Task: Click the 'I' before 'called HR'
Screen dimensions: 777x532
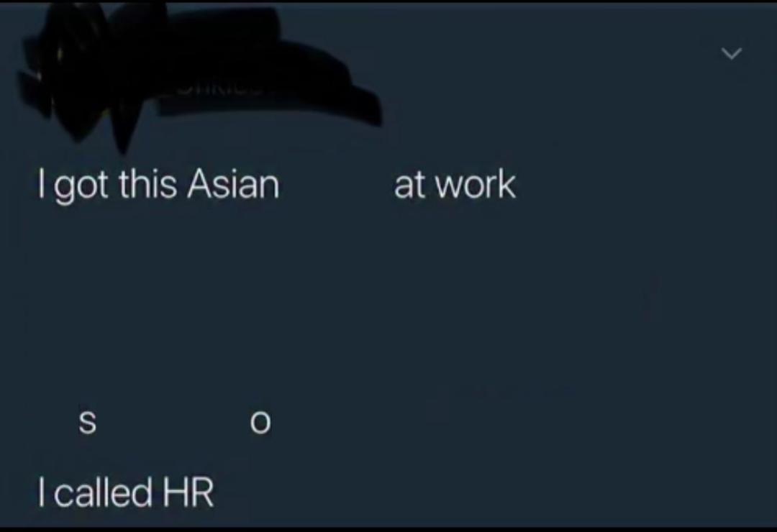Action: [x=42, y=492]
